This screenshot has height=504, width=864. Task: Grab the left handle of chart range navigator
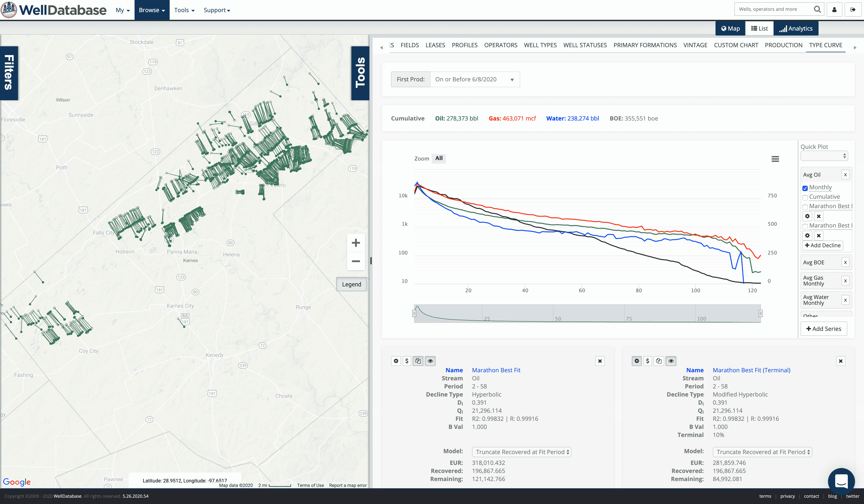[x=414, y=313]
